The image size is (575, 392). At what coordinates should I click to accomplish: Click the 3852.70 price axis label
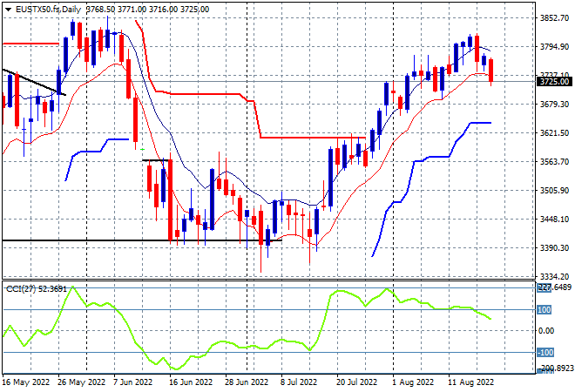pyautogui.click(x=554, y=18)
